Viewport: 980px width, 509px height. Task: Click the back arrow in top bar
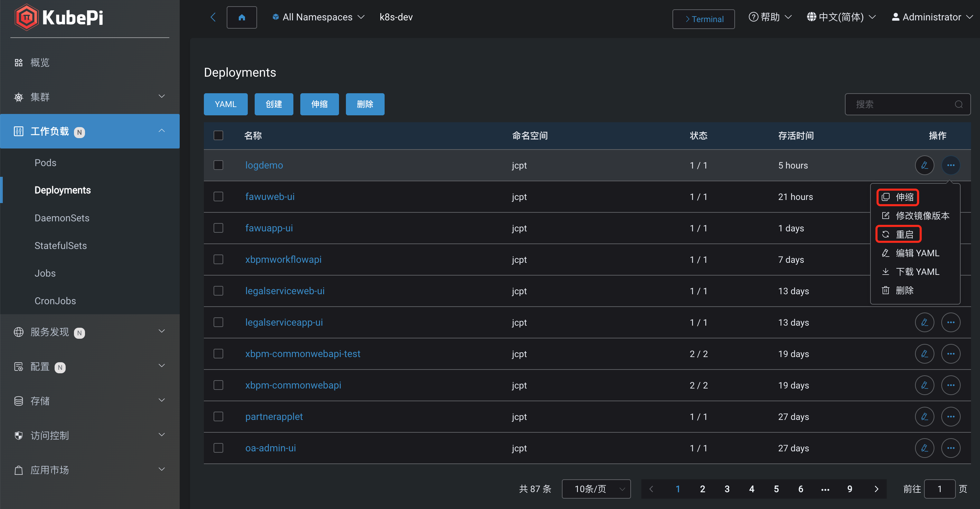(213, 18)
